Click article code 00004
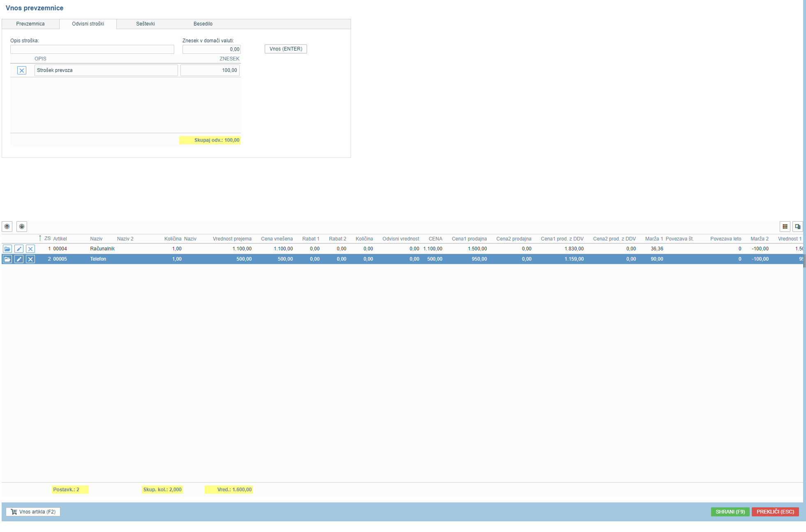Screen dimensions: 806x532 click(x=60, y=249)
